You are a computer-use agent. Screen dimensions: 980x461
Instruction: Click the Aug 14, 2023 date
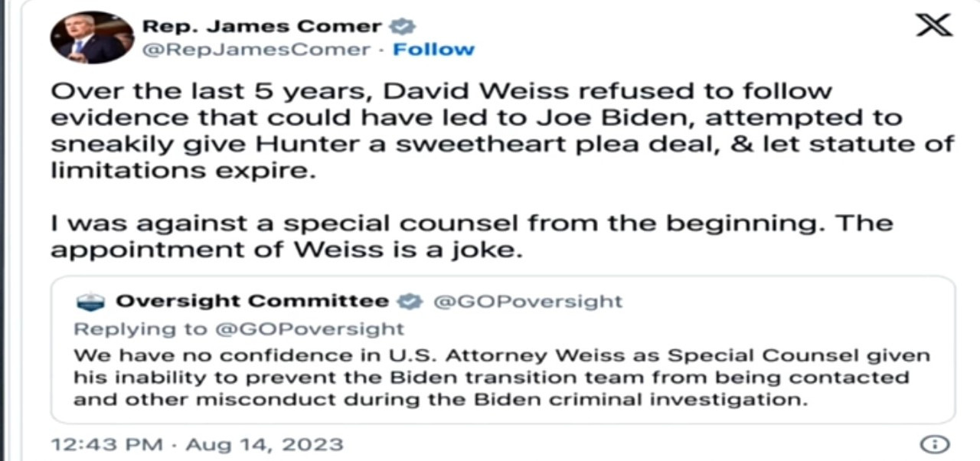point(263,444)
